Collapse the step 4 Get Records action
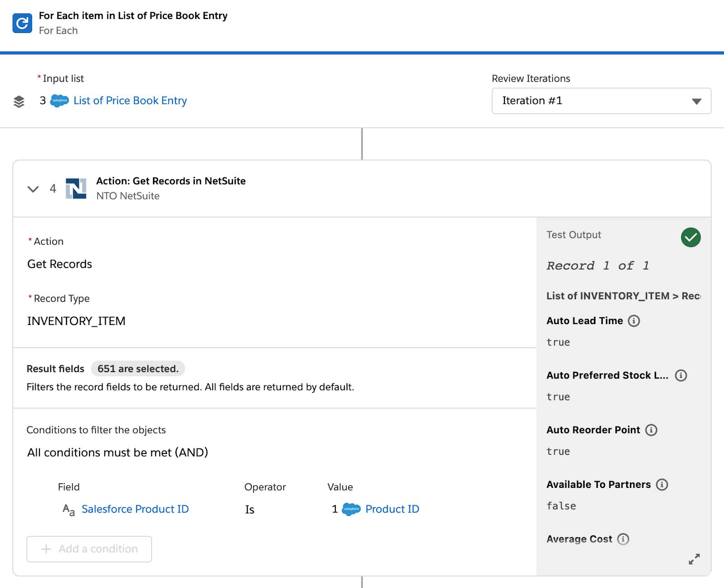This screenshot has height=588, width=724. click(33, 189)
